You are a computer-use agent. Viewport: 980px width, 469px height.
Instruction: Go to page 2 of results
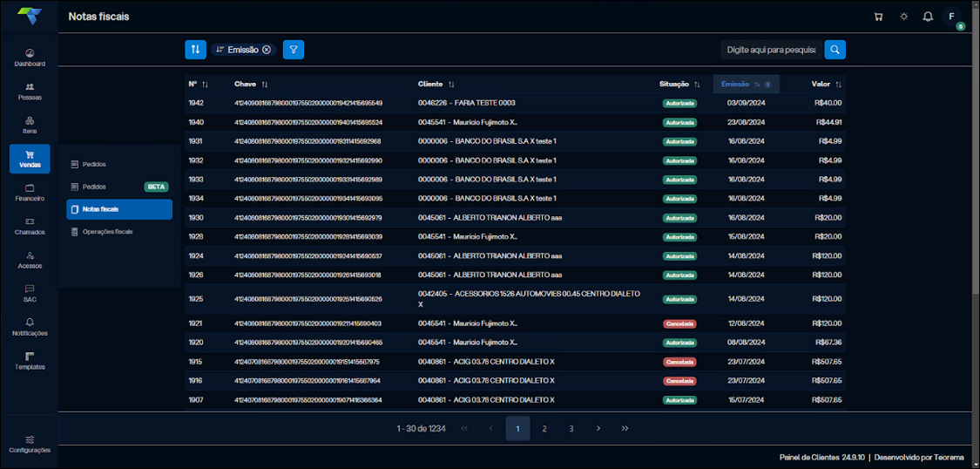[544, 429]
